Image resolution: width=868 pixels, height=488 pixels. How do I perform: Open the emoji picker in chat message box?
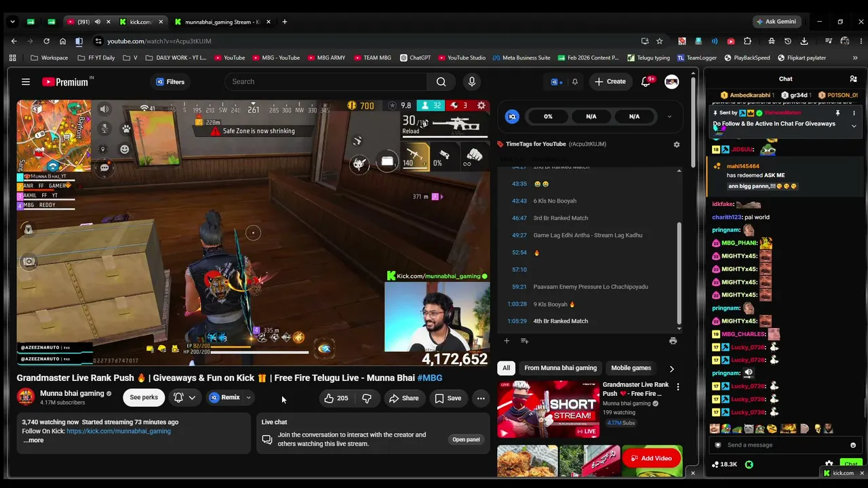[x=853, y=445]
